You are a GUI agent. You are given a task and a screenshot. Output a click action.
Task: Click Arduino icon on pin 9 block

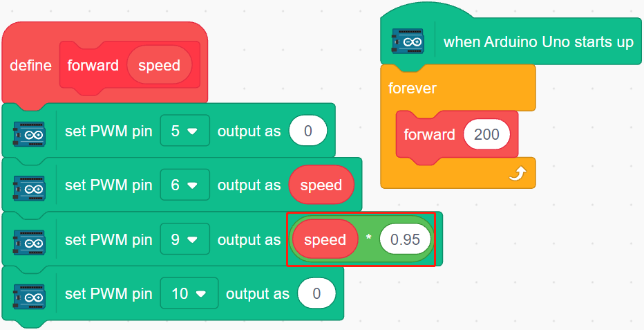29,239
